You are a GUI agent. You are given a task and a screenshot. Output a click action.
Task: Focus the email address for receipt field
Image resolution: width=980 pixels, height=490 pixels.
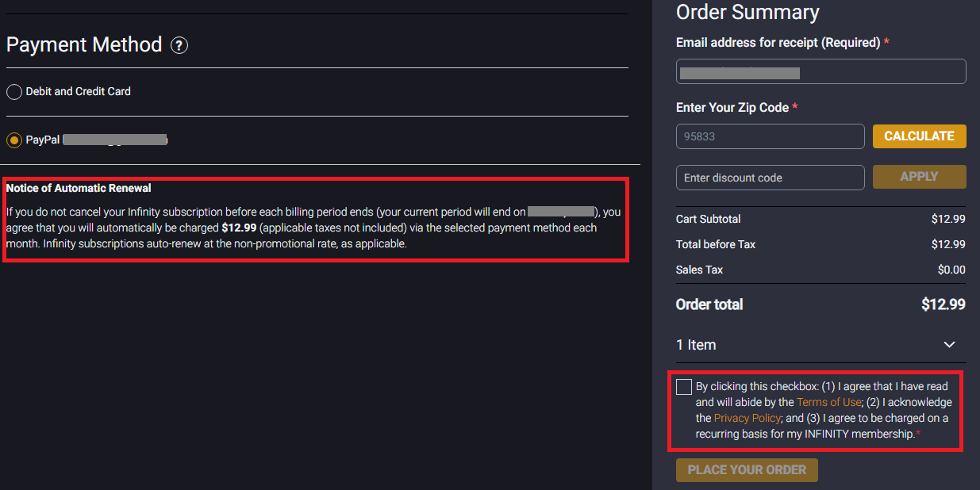click(x=821, y=71)
